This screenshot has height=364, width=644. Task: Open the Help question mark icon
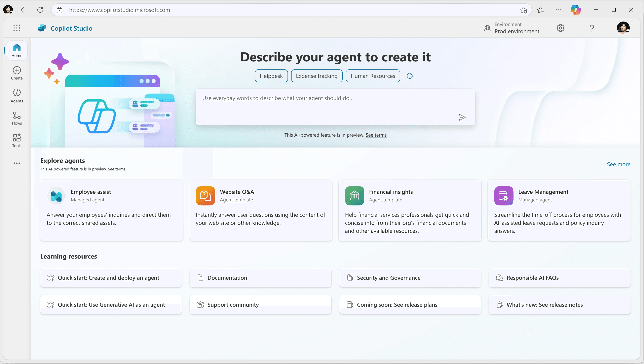click(592, 28)
